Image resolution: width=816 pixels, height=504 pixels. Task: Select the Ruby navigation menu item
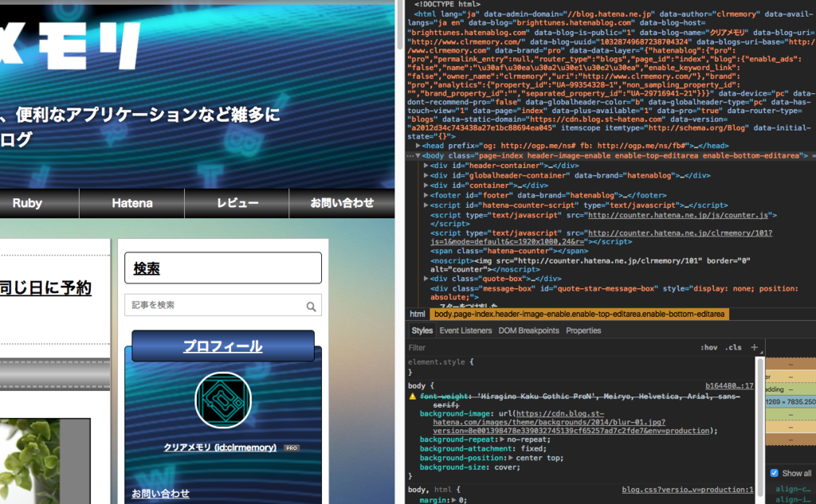coord(27,203)
